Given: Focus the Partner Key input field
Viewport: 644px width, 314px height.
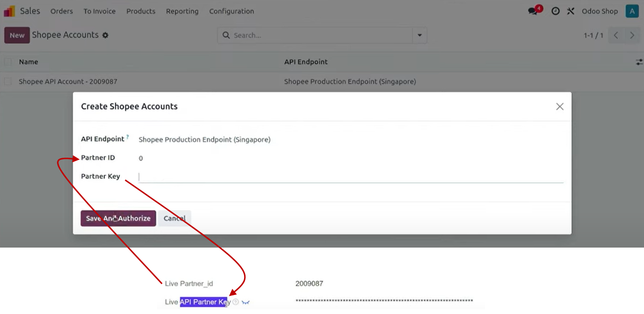Looking at the screenshot, I should (351, 177).
